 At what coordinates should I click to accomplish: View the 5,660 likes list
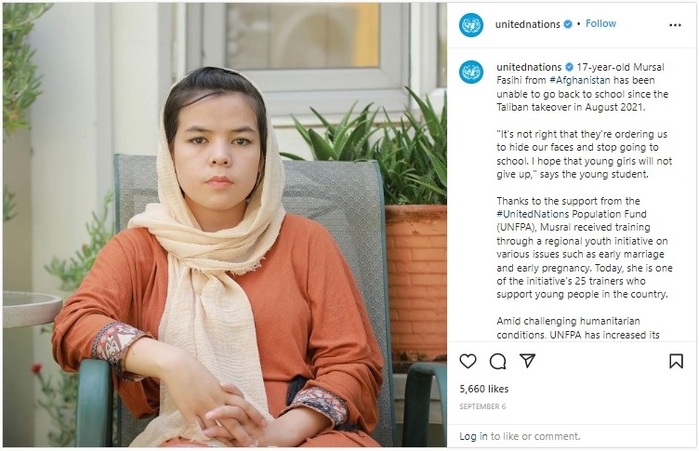coord(484,389)
